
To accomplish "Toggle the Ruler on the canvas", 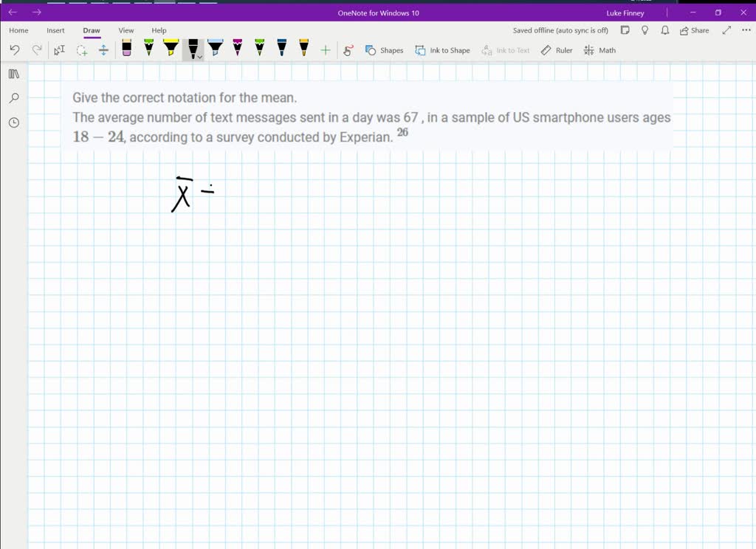I will [x=557, y=50].
